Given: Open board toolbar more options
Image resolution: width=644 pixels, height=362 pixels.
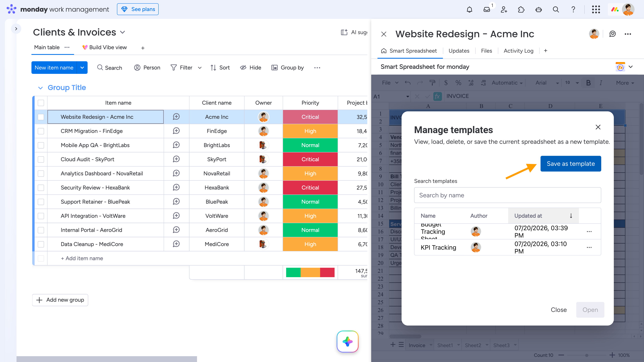Looking at the screenshot, I should click(317, 68).
